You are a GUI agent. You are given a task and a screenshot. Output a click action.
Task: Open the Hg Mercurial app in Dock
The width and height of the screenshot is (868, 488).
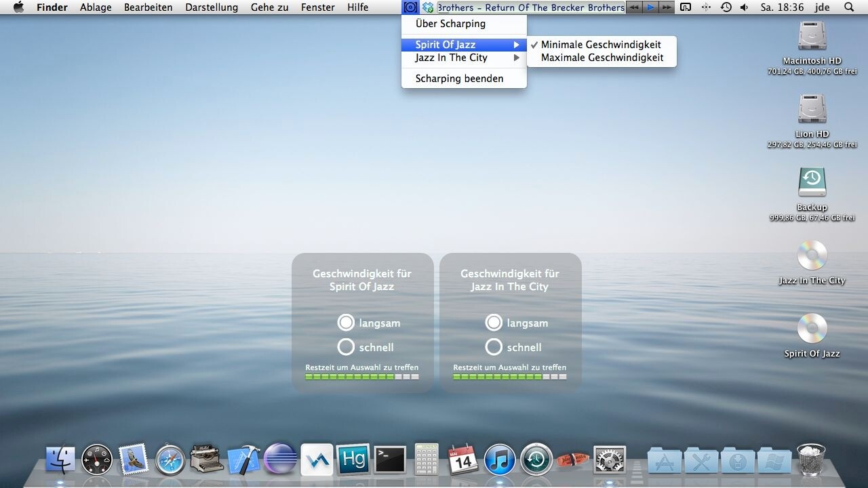click(x=353, y=460)
